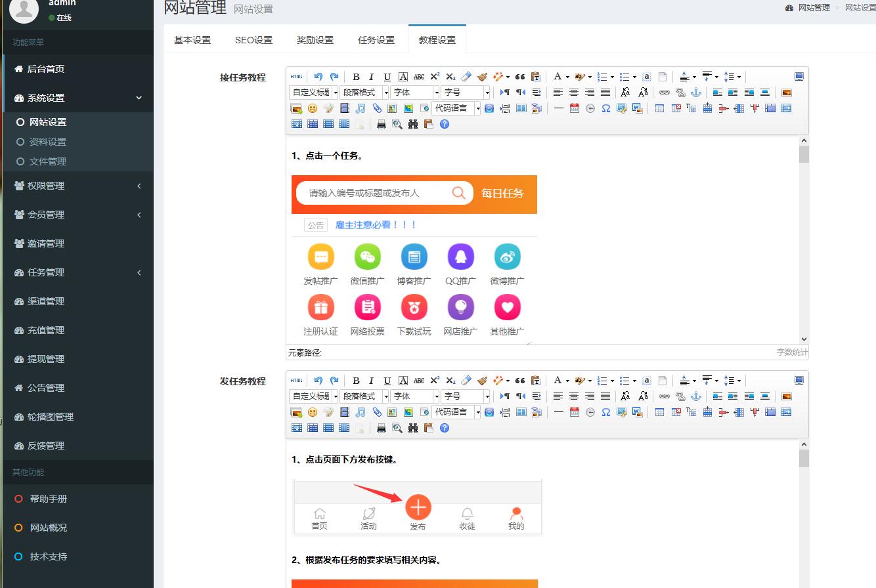876x588 pixels.
Task: Toggle HTML source view in the top editor
Action: 296,77
